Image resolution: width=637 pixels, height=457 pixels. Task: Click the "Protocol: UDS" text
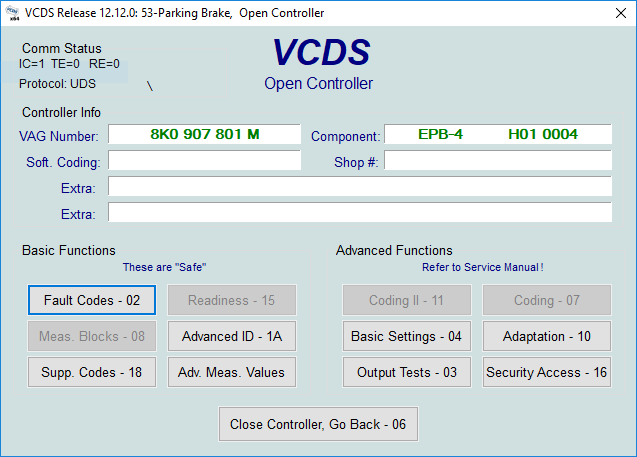tap(57, 84)
